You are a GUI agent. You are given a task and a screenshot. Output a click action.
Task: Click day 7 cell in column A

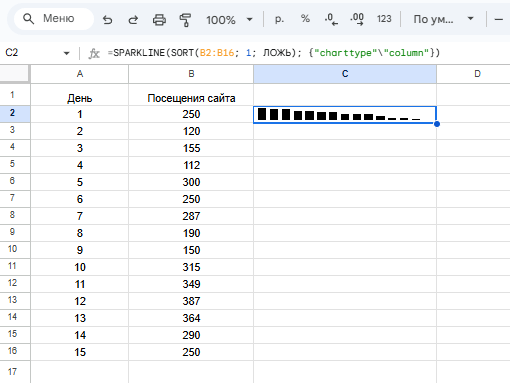80,216
